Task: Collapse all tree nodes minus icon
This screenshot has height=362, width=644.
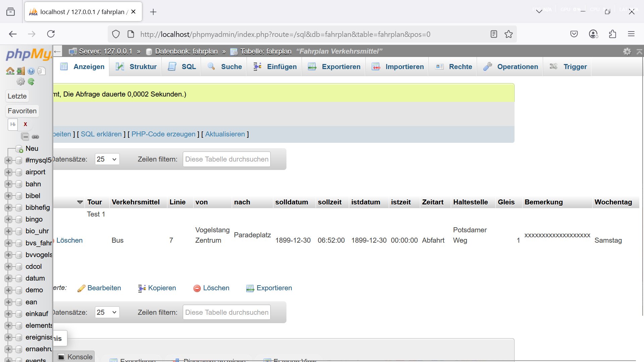Action: [25, 136]
